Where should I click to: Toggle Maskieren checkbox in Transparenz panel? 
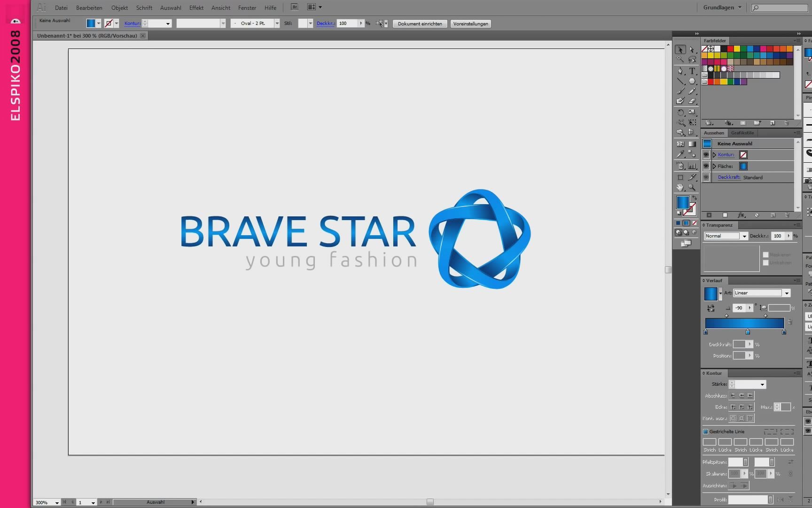[x=765, y=254]
